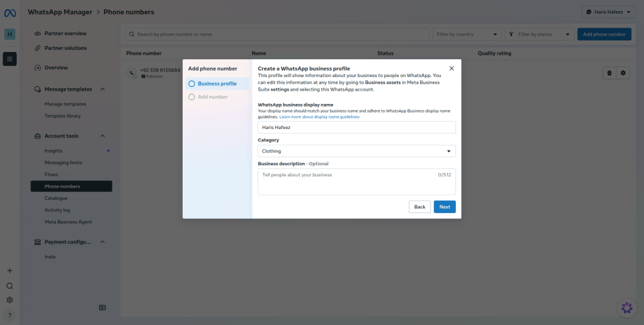Collapse the Account tools section
Viewport: 644px width, 325px height.
click(x=103, y=136)
